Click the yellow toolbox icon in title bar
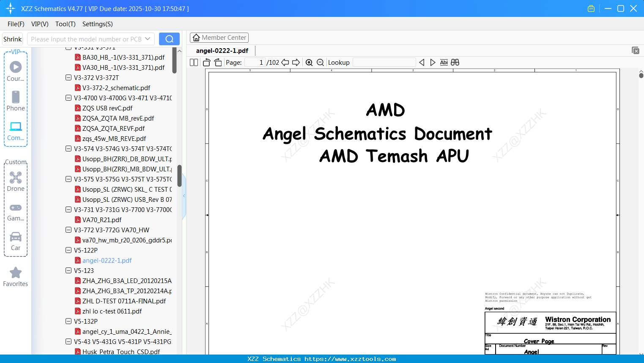Viewport: 644px width, 363px height. pos(591,8)
